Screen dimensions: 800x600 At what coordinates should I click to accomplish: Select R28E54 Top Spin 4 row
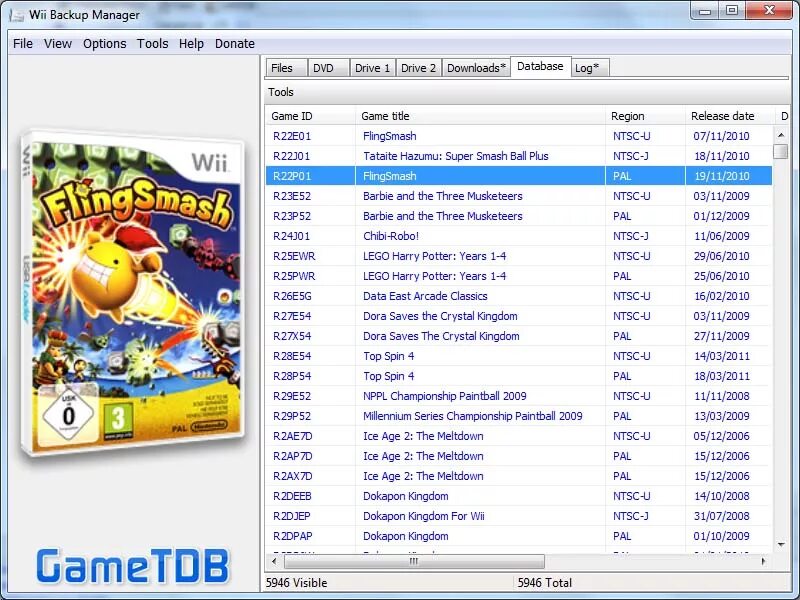[518, 356]
